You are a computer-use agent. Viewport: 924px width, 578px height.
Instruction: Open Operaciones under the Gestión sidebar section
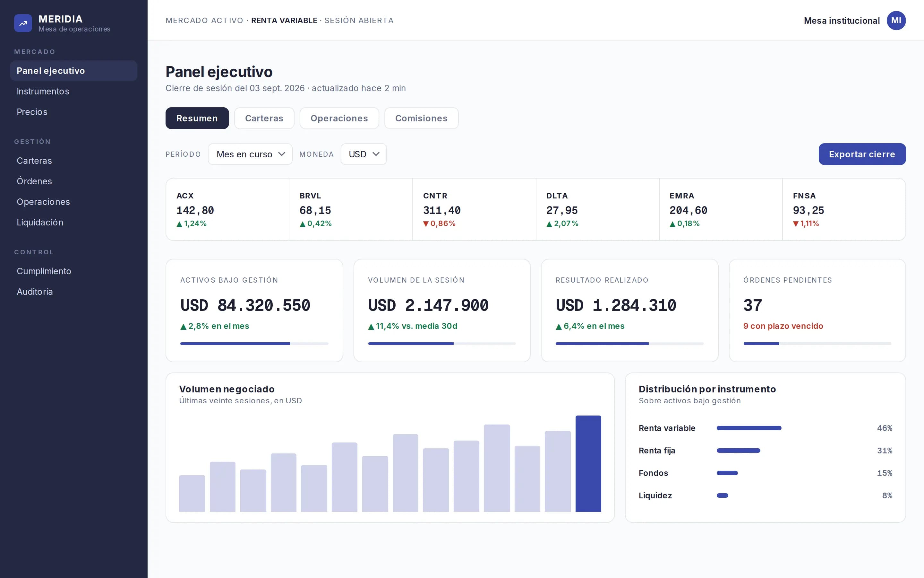[x=74, y=202]
